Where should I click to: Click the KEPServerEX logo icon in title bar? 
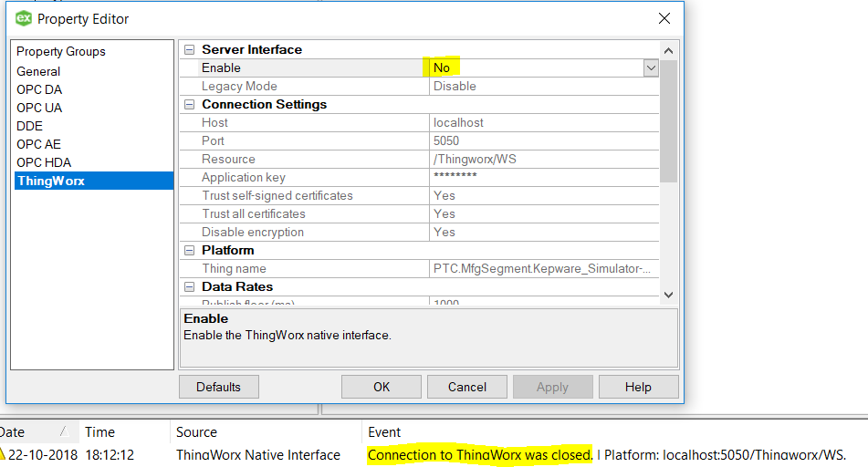tap(23, 18)
